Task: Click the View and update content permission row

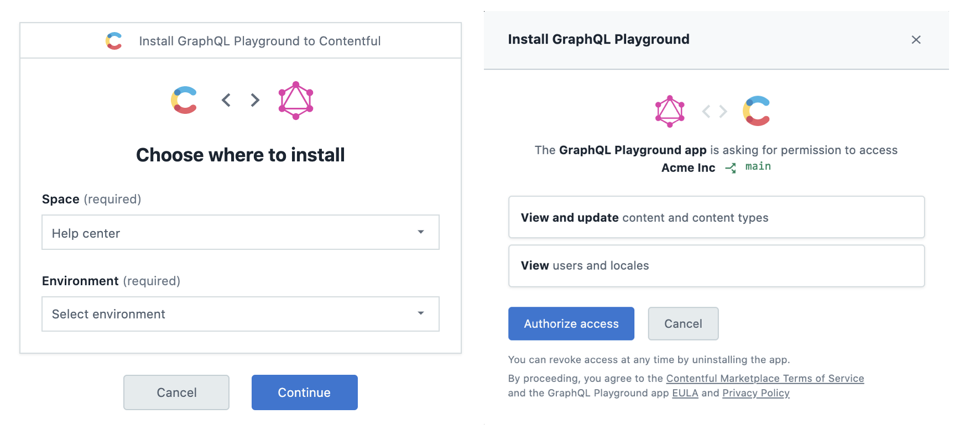Action: click(x=716, y=217)
